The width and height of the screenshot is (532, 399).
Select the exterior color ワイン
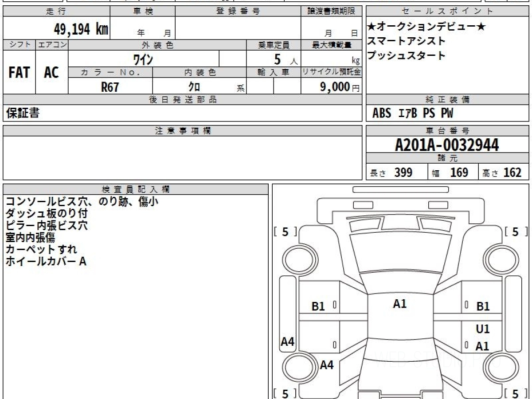coord(143,59)
